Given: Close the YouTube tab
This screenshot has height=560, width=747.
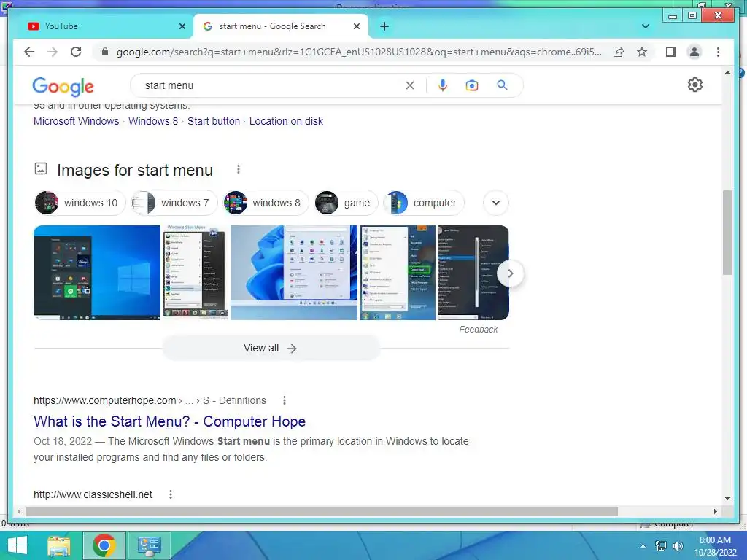Looking at the screenshot, I should click(x=182, y=26).
